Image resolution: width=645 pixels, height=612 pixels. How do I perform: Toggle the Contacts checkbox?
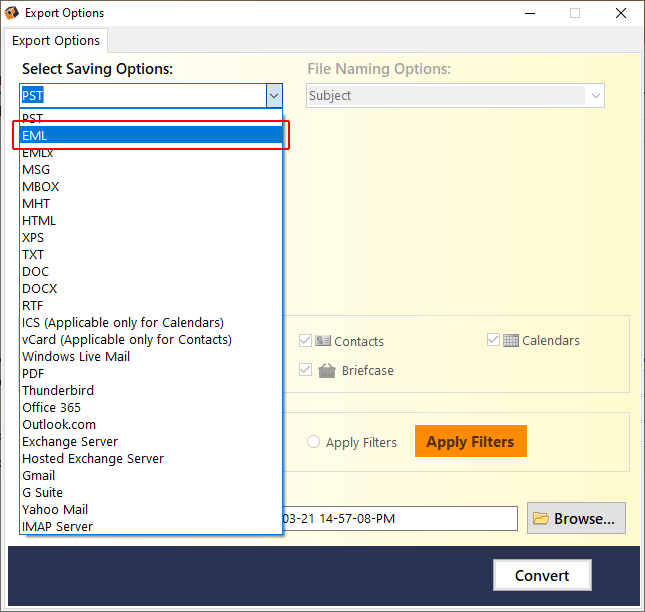tap(305, 341)
